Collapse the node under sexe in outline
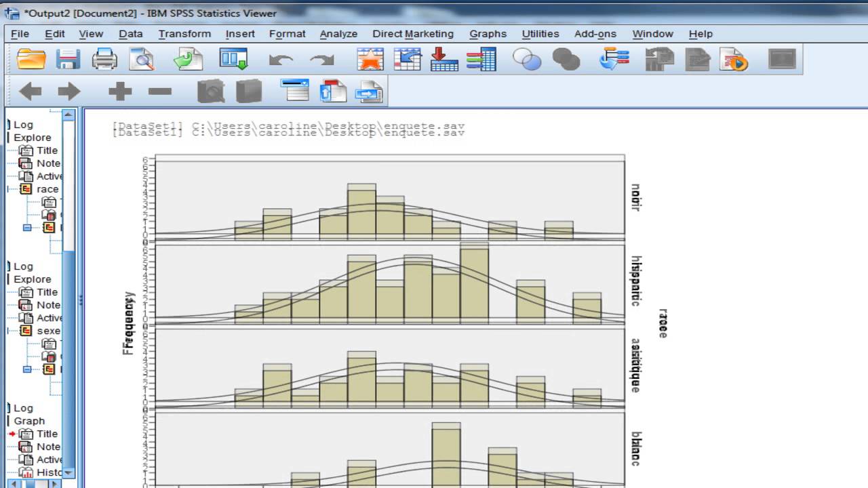 click(x=27, y=369)
